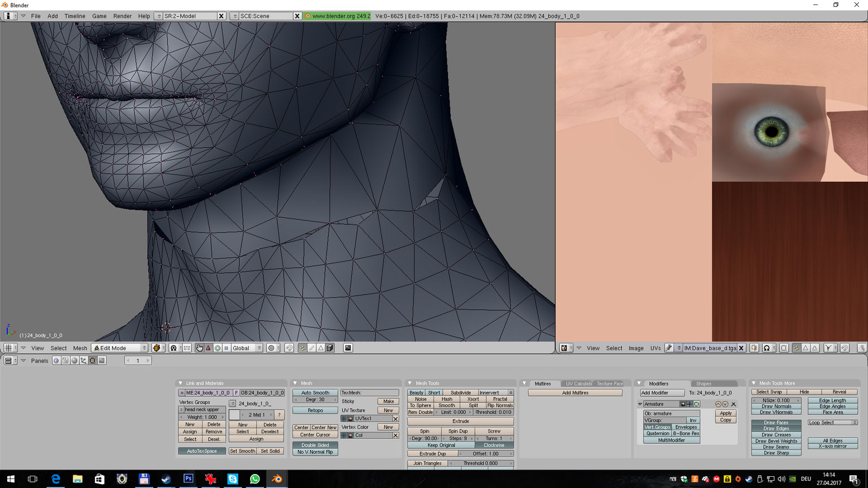Select the rotate manipulator ring icon
This screenshot has width=868, height=488.
click(218, 348)
